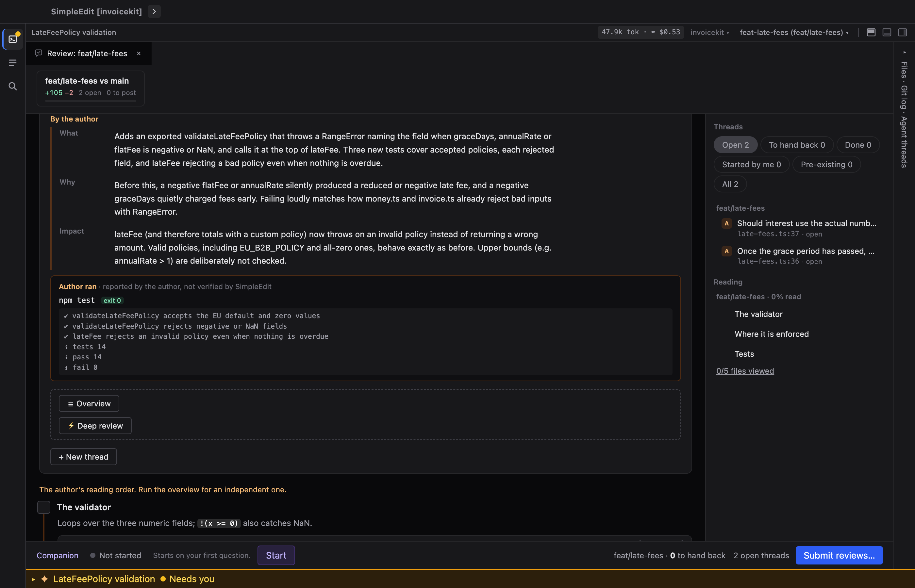Start the Companion with Start button
Viewport: 915px width, 588px height.
(x=276, y=555)
